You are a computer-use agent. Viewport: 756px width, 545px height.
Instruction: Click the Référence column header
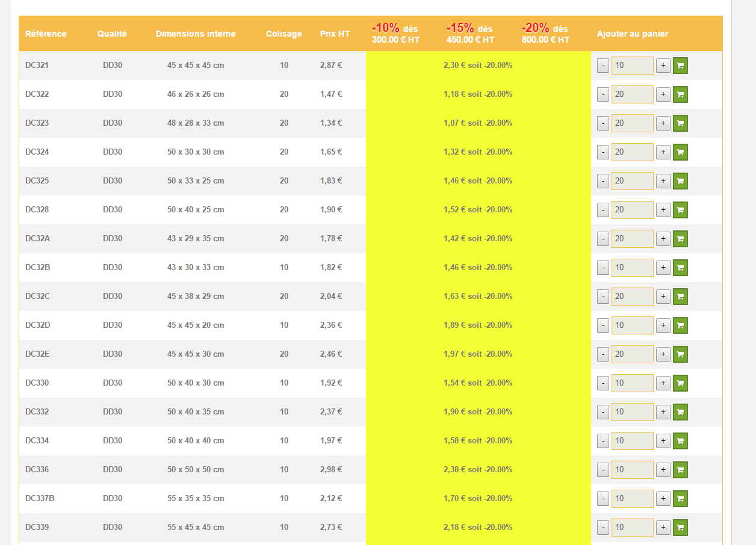46,34
